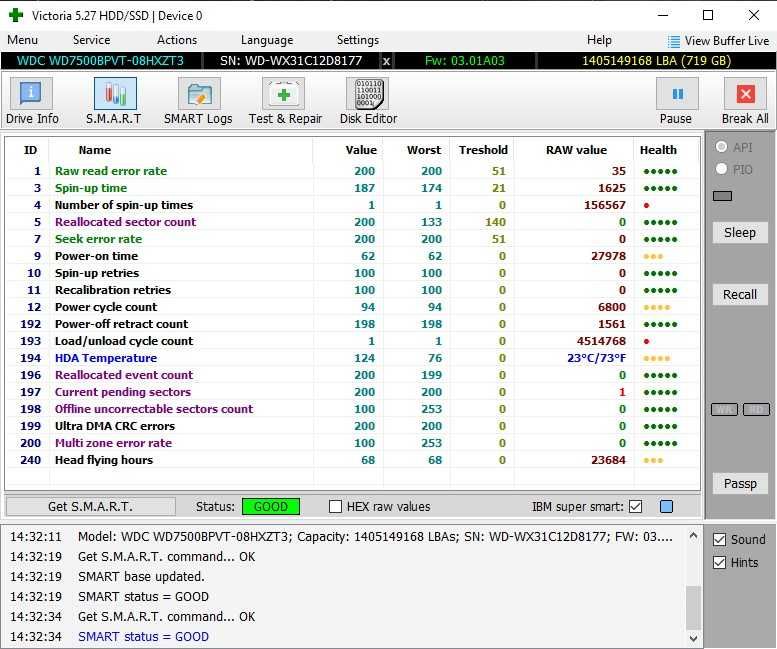The width and height of the screenshot is (777, 649).
Task: Select the API radio button
Action: tap(722, 147)
